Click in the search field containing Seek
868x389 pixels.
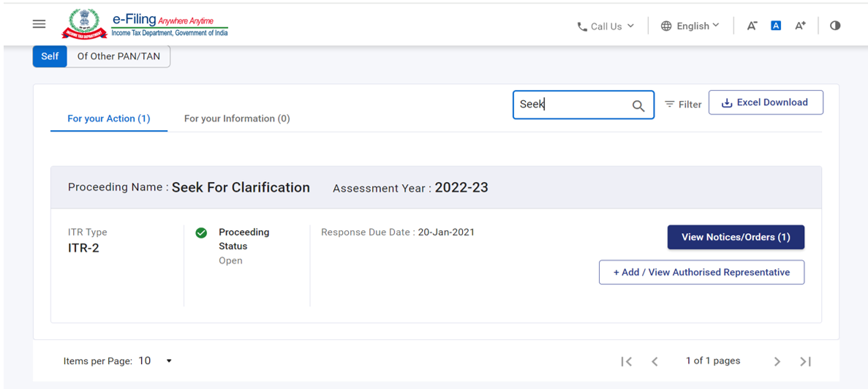(570, 105)
